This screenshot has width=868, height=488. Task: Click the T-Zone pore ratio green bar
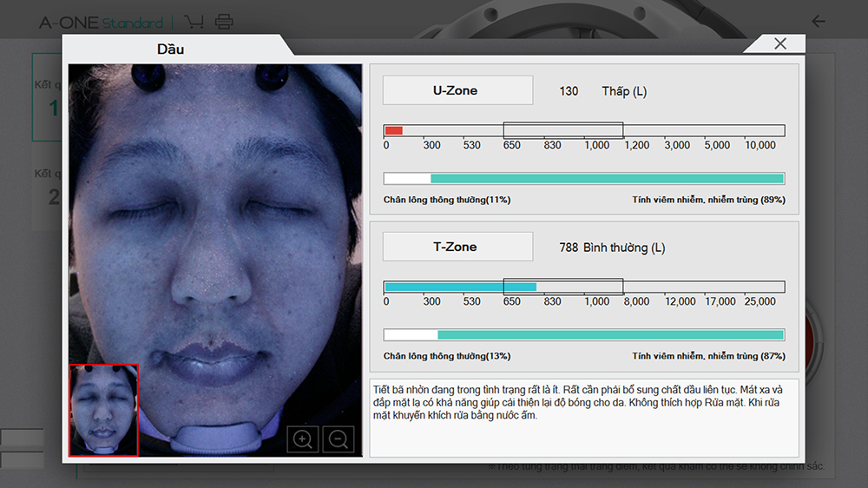pos(584,335)
